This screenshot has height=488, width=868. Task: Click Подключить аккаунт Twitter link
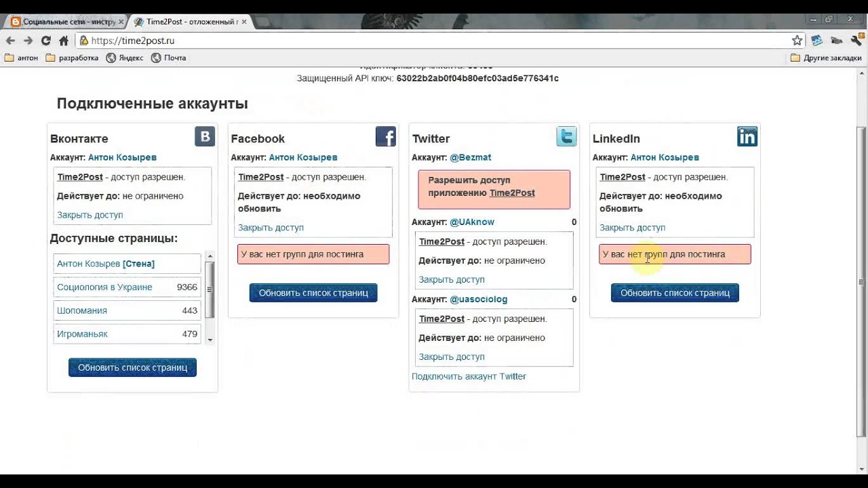point(469,376)
